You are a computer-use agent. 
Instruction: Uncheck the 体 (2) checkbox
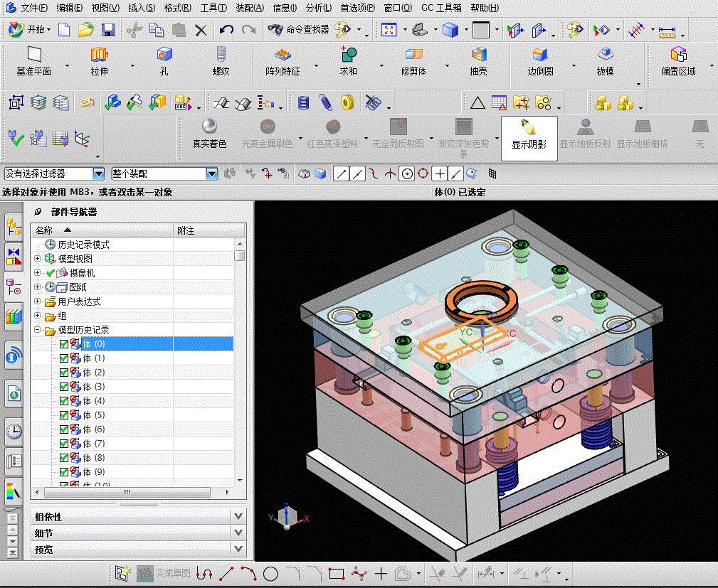click(63, 373)
